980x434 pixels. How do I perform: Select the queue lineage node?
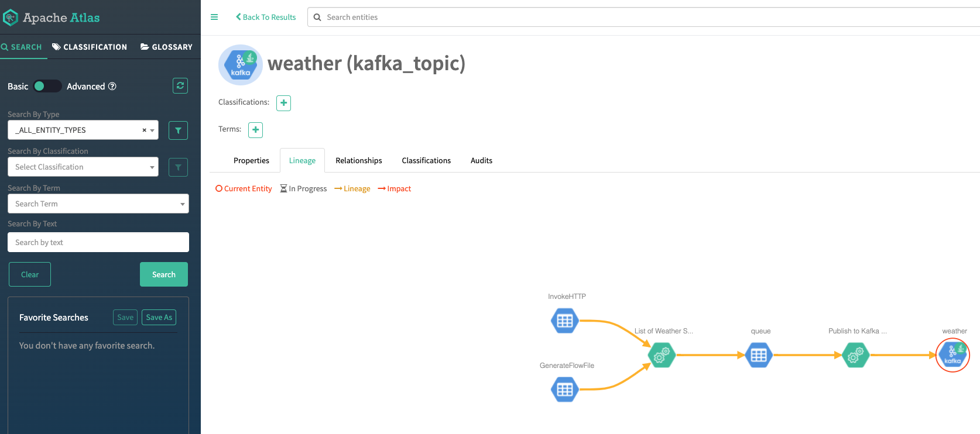pos(759,355)
